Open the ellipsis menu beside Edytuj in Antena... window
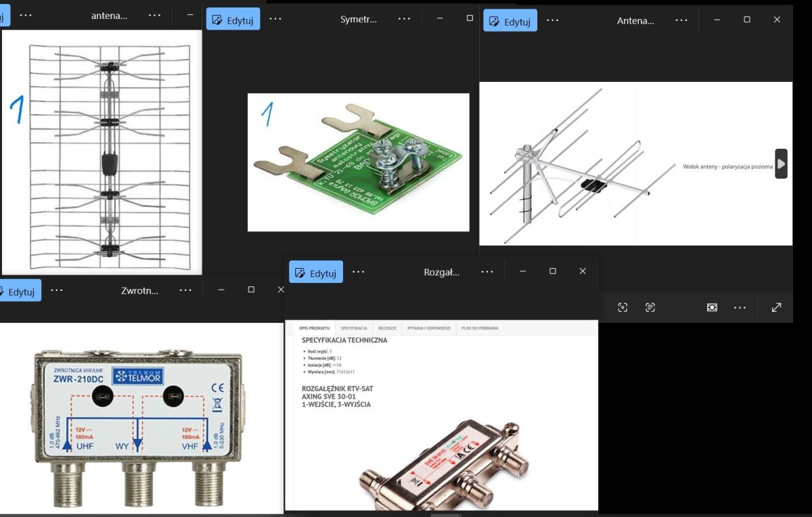Viewport: 812px width, 517px height. (553, 20)
